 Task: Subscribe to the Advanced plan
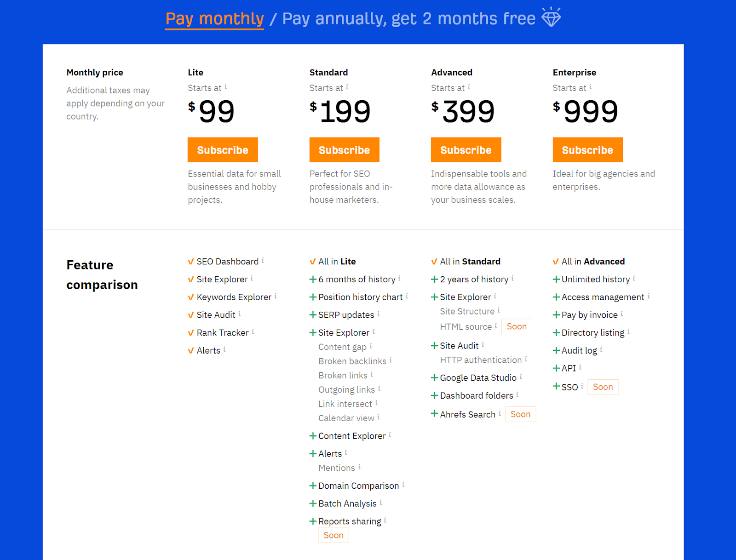(x=466, y=150)
